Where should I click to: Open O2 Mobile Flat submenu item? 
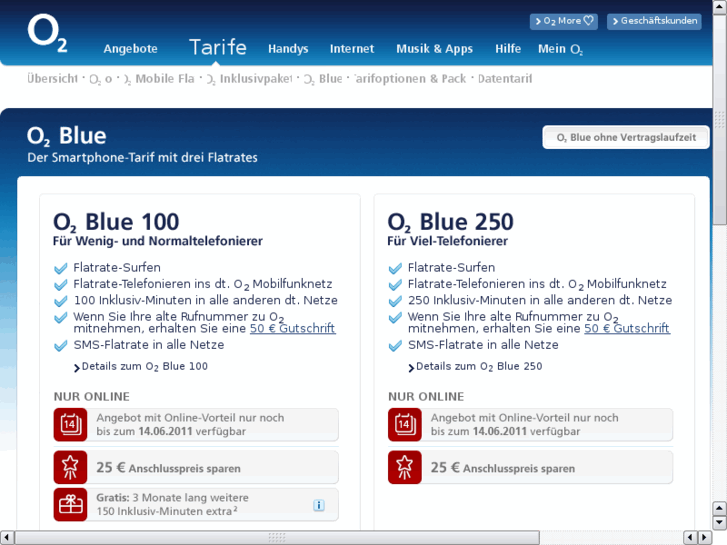(x=159, y=79)
